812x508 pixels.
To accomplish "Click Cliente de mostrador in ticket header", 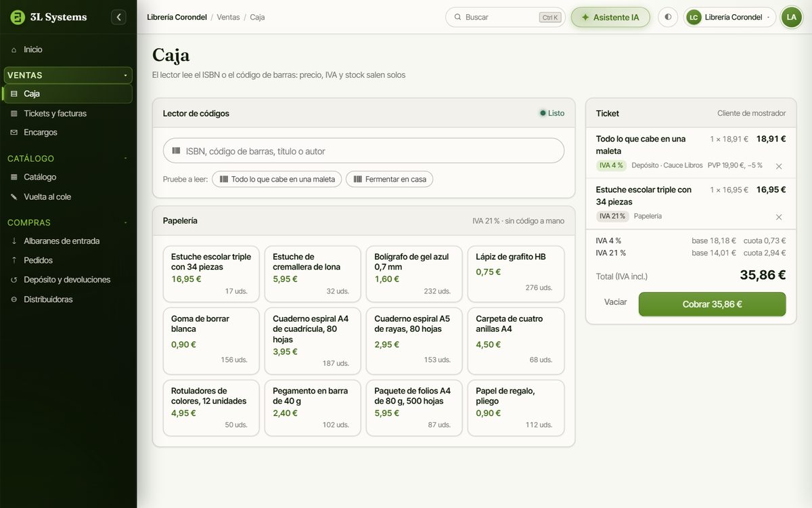I will [x=751, y=113].
